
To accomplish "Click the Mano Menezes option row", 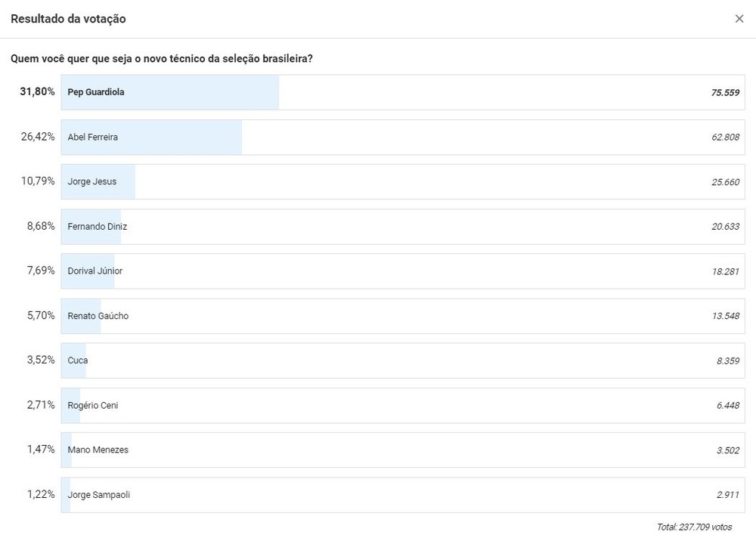I will [402, 450].
